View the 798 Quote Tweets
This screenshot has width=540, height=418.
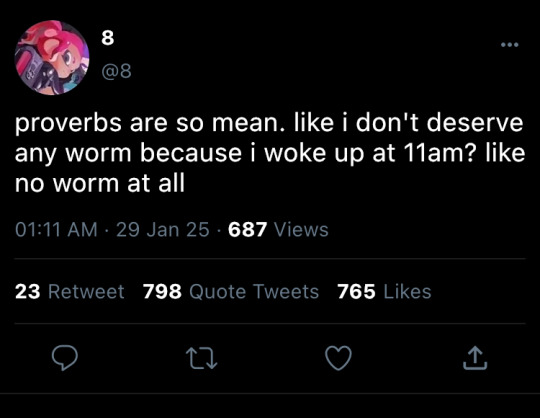[x=231, y=292]
